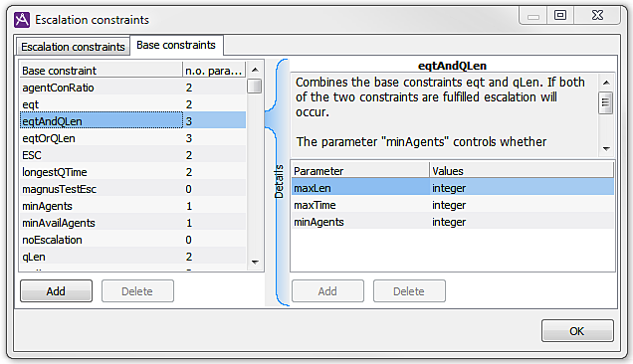Click the n.o. para... column header
The image size is (633, 364).
pyautogui.click(x=214, y=71)
